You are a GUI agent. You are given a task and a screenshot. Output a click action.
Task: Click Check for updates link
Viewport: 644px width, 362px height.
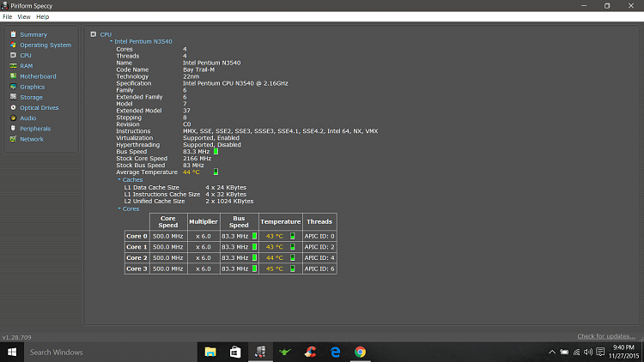[x=606, y=336]
